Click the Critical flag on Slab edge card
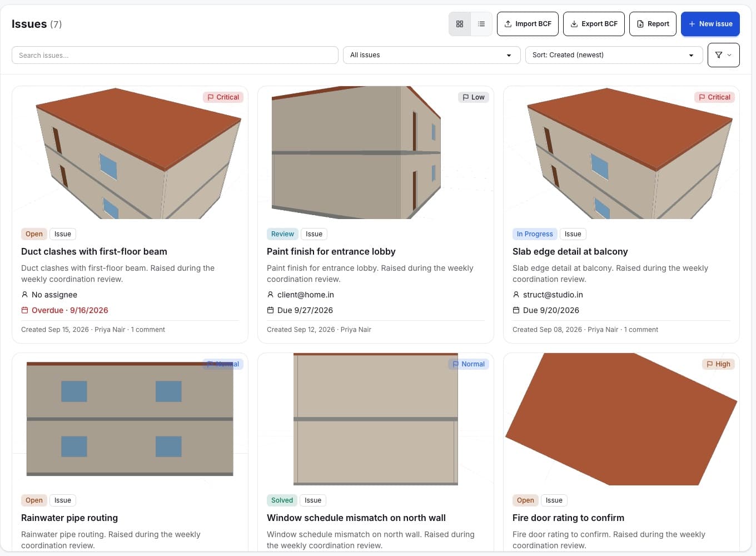Screen dimensions: 756x556 (714, 97)
